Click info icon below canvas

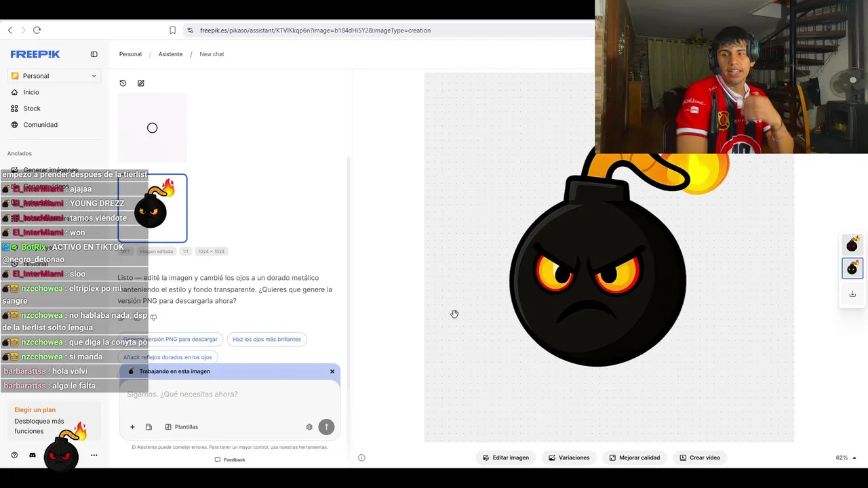[361, 457]
